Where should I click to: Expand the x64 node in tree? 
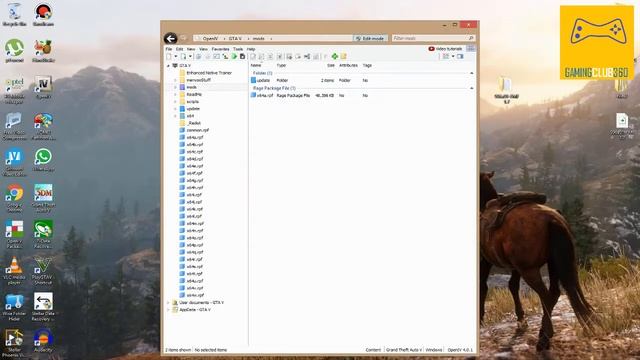pyautogui.click(x=176, y=116)
